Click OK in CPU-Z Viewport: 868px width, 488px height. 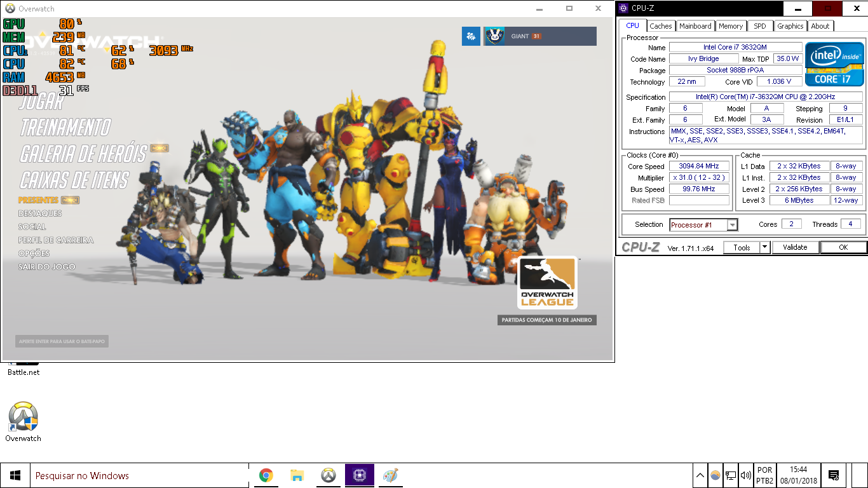(x=843, y=248)
